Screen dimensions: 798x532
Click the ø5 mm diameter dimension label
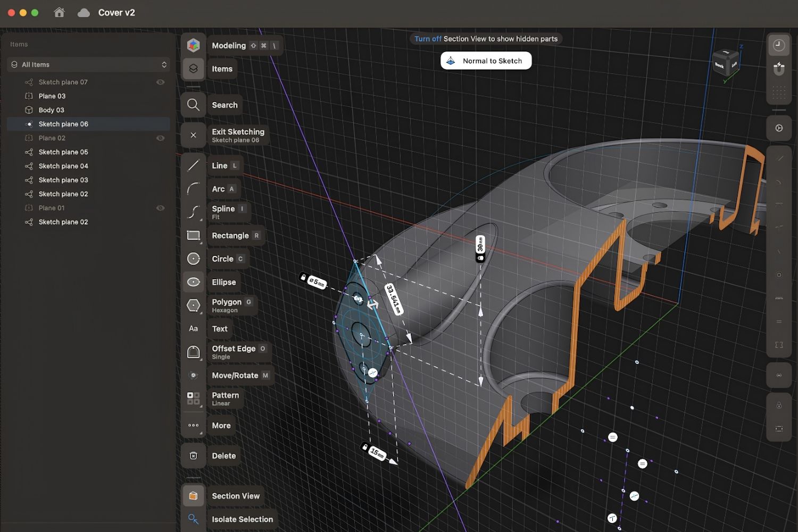coord(313,280)
